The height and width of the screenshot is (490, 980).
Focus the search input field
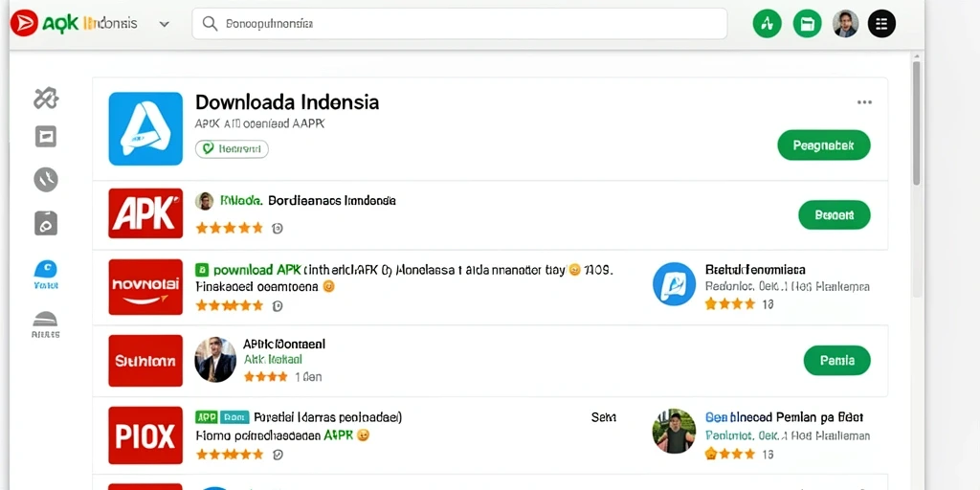(459, 24)
